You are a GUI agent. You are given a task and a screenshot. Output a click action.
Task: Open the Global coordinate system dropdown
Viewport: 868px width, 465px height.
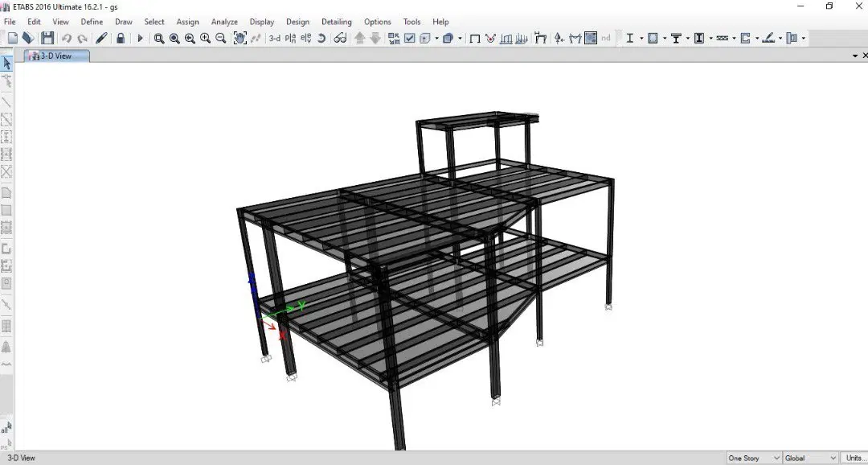[x=810, y=459]
